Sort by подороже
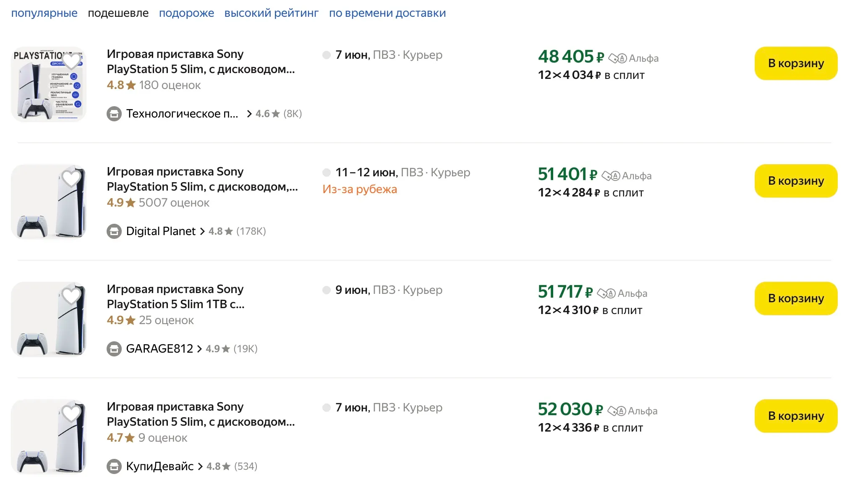 (186, 13)
